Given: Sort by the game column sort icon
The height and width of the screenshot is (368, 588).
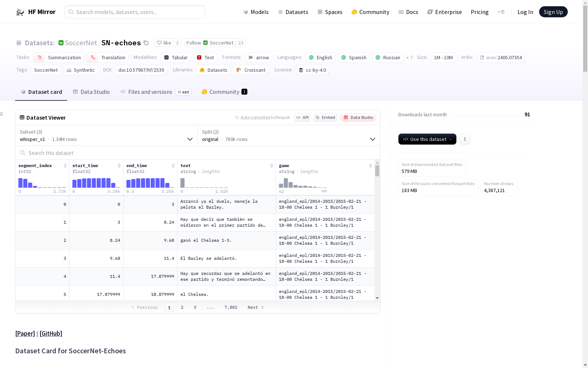Looking at the screenshot, I should pos(370,166).
